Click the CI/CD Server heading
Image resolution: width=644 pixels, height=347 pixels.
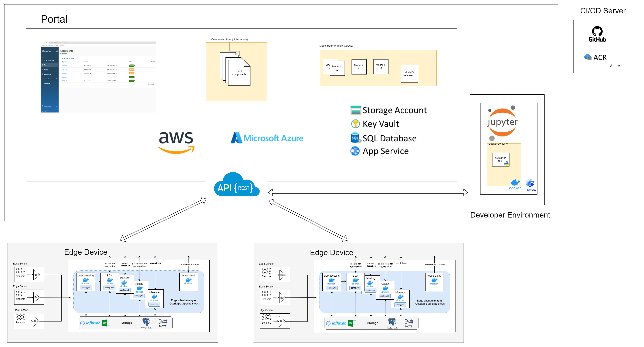[603, 11]
